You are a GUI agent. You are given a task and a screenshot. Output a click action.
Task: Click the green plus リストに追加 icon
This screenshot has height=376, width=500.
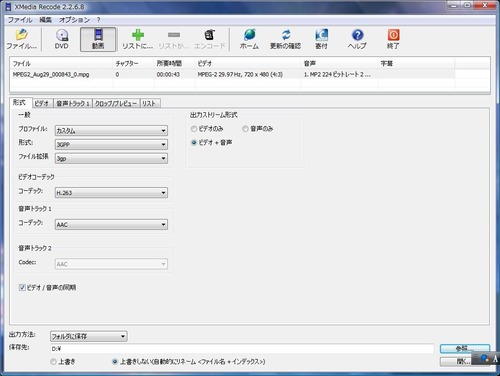coord(137,39)
